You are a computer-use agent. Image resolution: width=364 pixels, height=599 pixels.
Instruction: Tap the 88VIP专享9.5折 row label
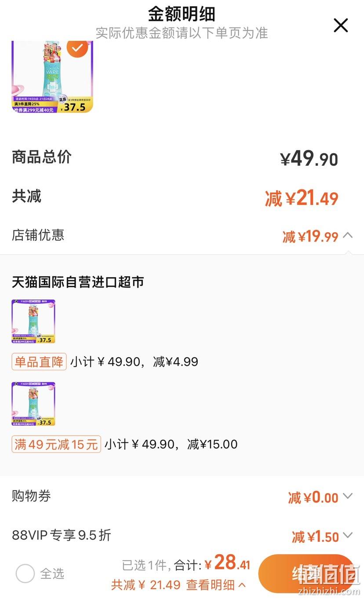pos(62,535)
